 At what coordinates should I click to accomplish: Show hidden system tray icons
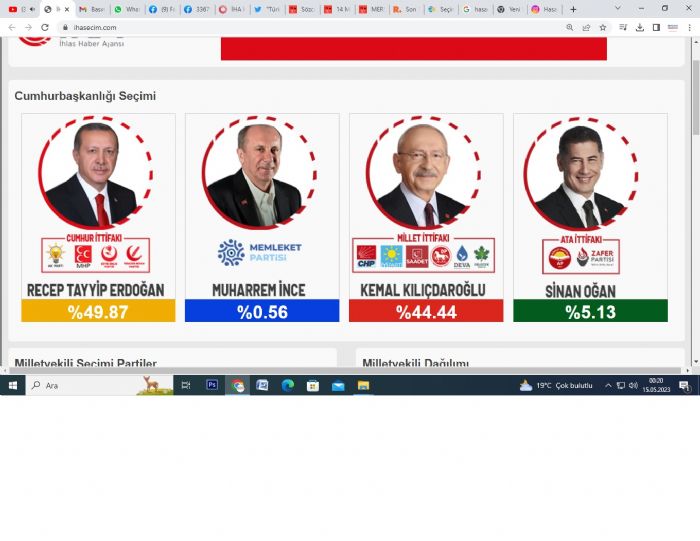608,385
